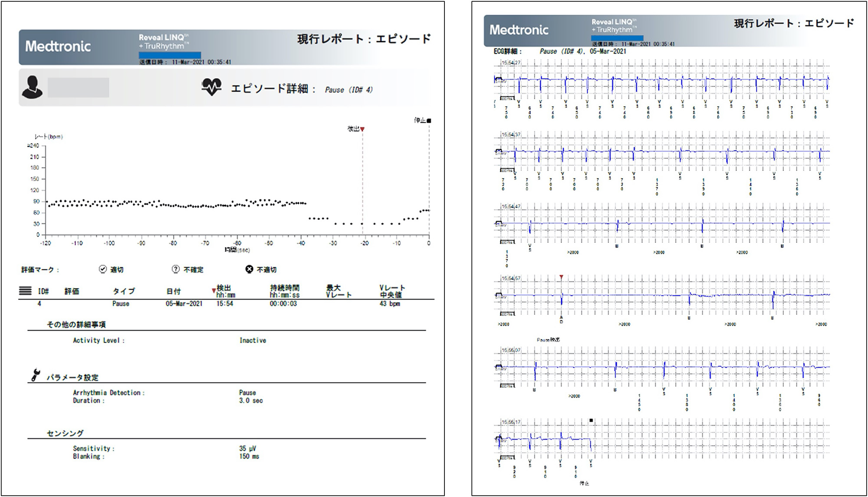Click the センシング section heading
The width and height of the screenshot is (868, 497).
65,433
